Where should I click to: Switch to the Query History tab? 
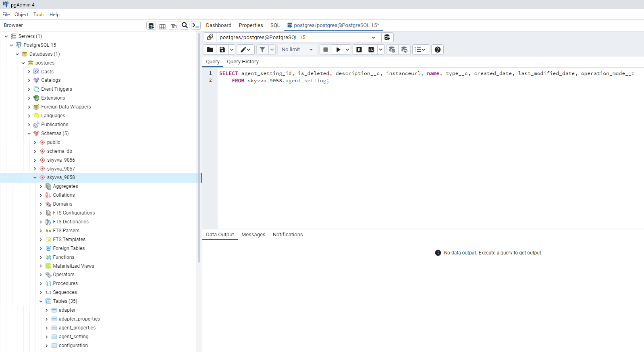(243, 62)
